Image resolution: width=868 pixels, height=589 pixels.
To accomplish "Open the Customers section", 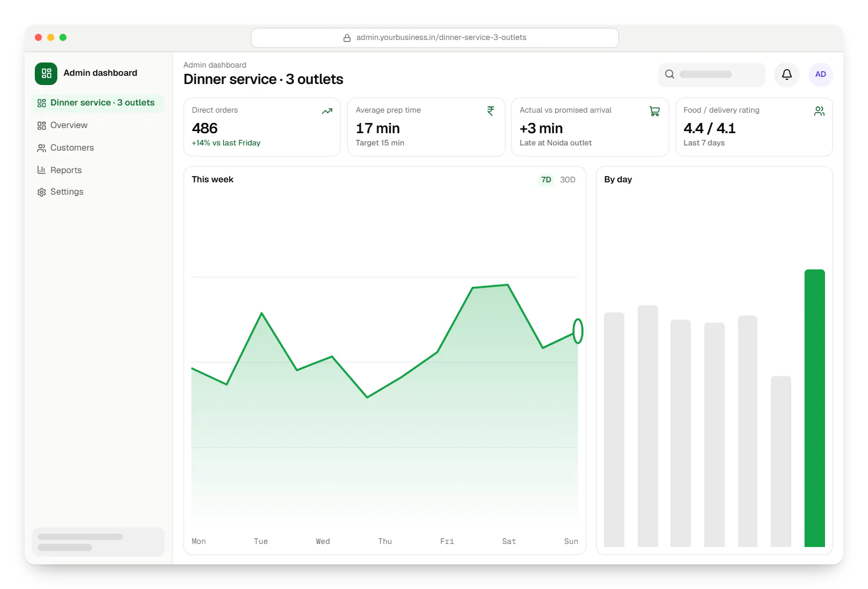I will 98,148.
